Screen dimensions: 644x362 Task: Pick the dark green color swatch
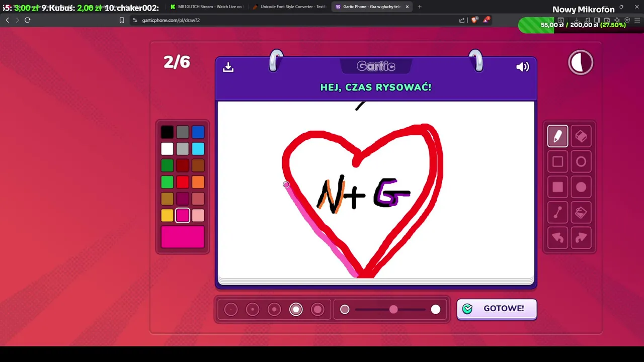pyautogui.click(x=167, y=165)
